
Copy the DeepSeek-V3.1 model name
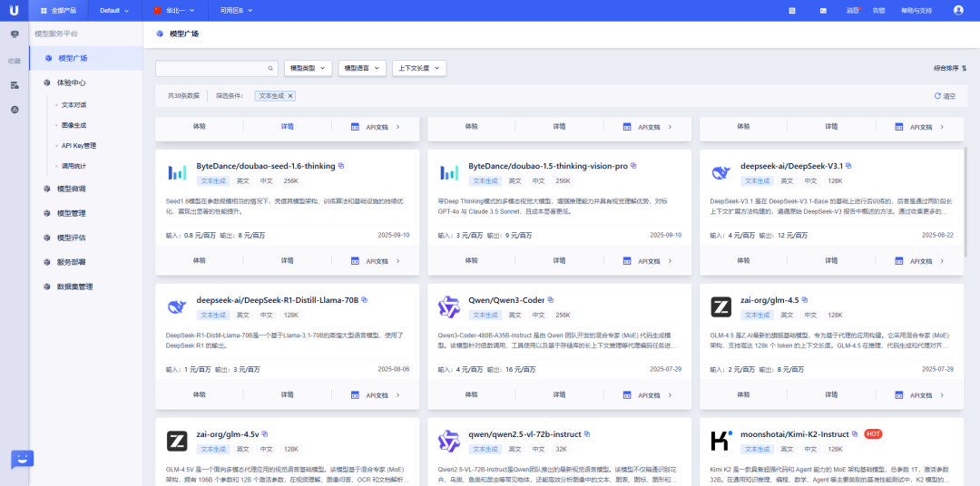pos(848,166)
